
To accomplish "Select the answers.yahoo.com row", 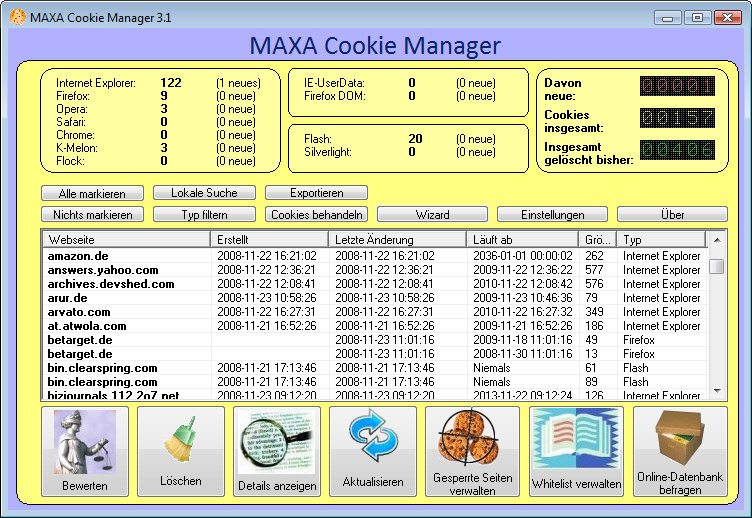I will pyautogui.click(x=375, y=270).
